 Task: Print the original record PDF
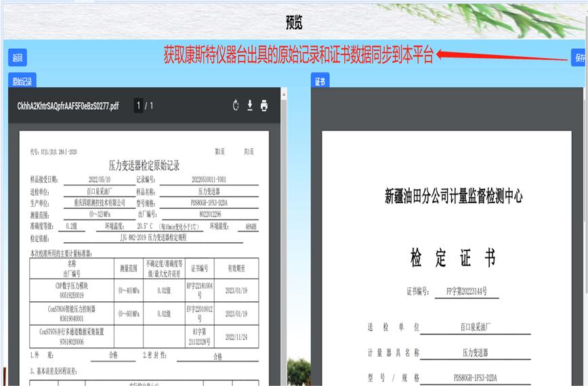264,106
